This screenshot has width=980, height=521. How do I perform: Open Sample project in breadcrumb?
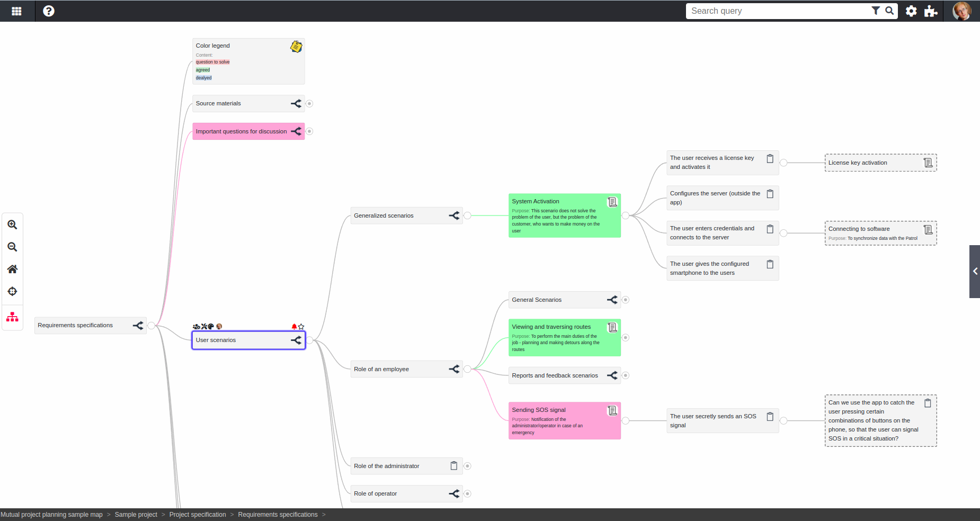(136, 515)
